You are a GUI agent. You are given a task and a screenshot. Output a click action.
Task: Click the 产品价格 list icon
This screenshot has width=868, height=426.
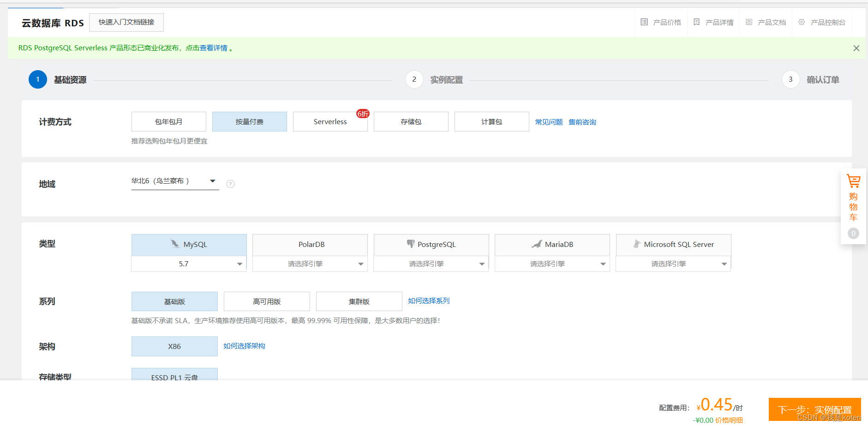click(644, 22)
